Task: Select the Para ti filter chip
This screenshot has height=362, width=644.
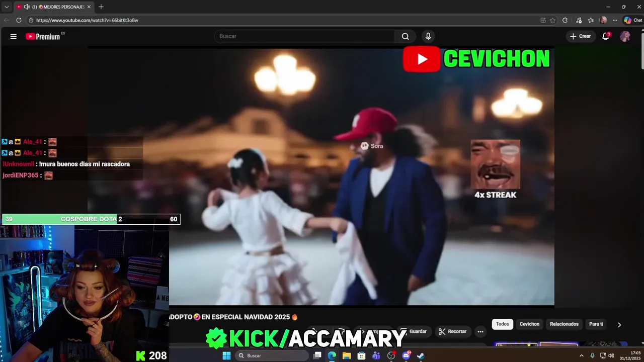Action: coord(596,324)
